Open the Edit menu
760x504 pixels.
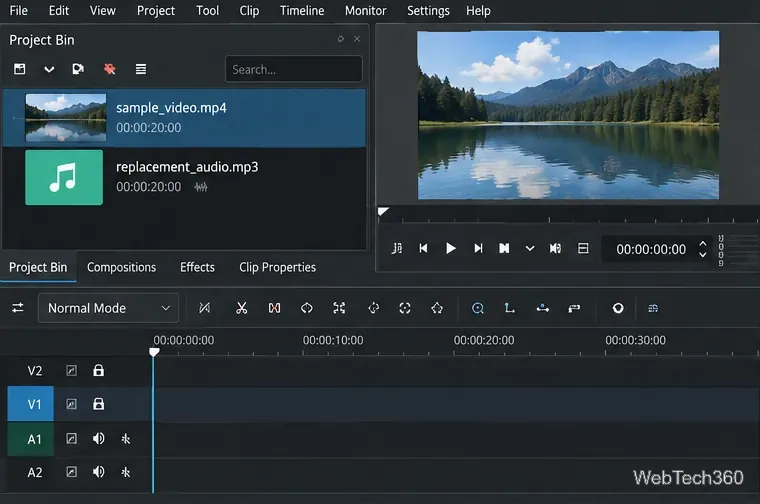[59, 11]
